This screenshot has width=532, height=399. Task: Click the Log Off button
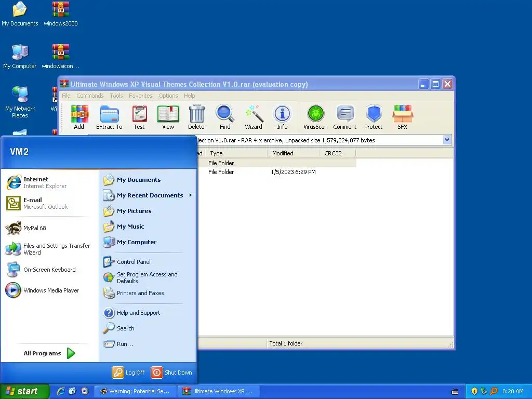point(129,373)
